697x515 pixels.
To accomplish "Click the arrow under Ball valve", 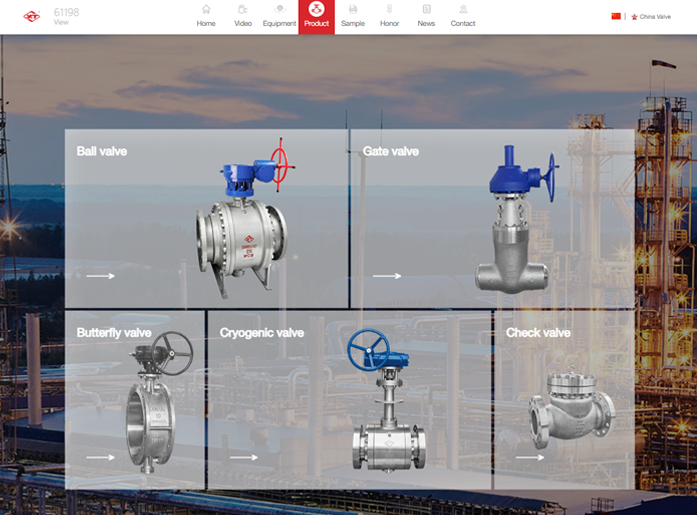I will pos(101,276).
